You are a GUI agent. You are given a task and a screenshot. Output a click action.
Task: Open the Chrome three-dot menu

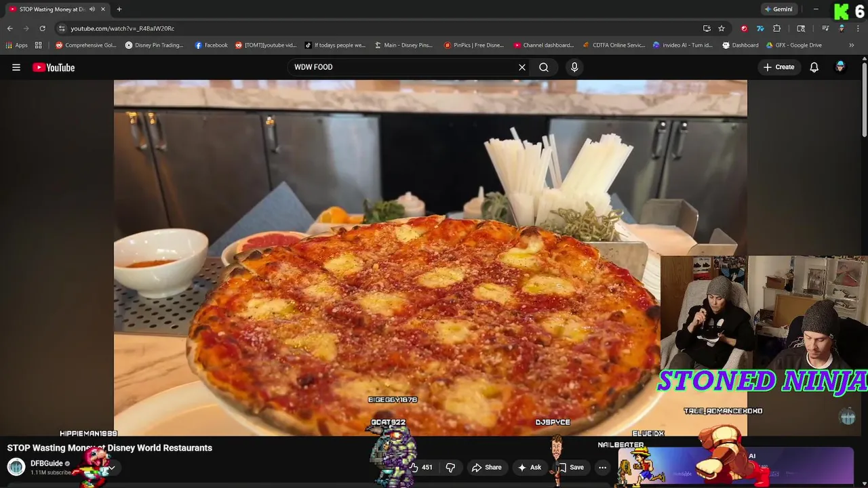(858, 28)
